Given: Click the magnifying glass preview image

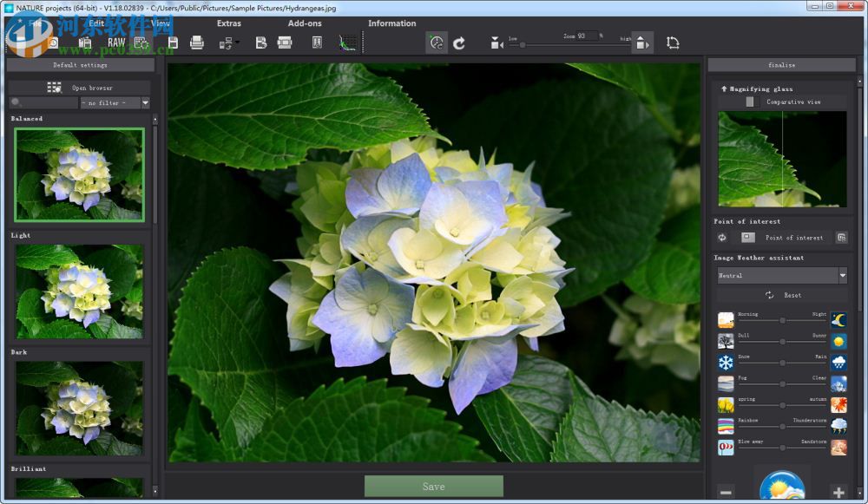Looking at the screenshot, I should pos(782,160).
